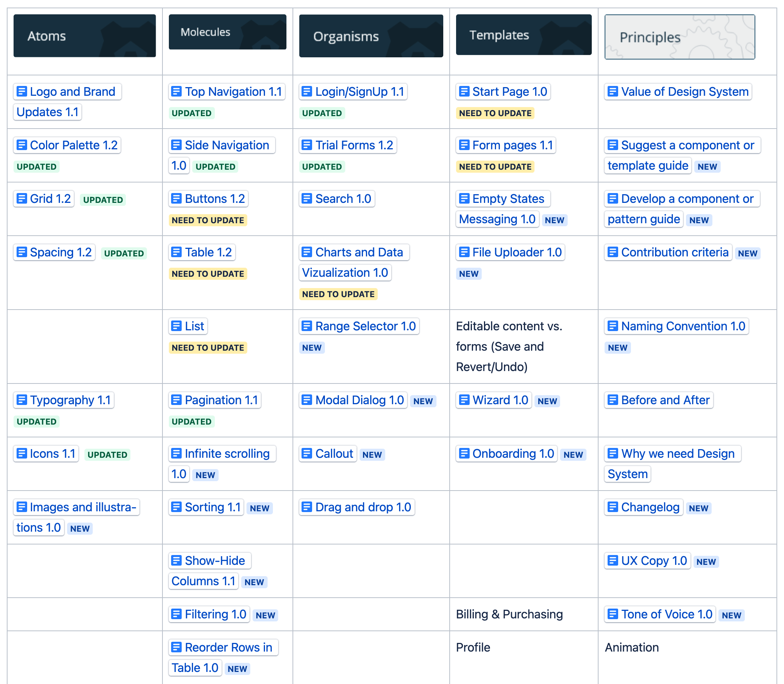784x684 pixels.
Task: Click the NEED TO UPDATE badge under Start Page
Action: click(x=495, y=113)
